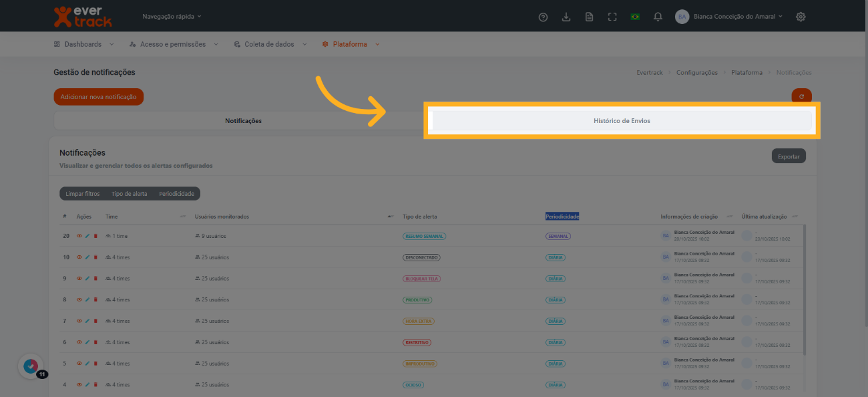View notification 5 via eye icon
Image resolution: width=868 pixels, height=397 pixels.
point(79,364)
